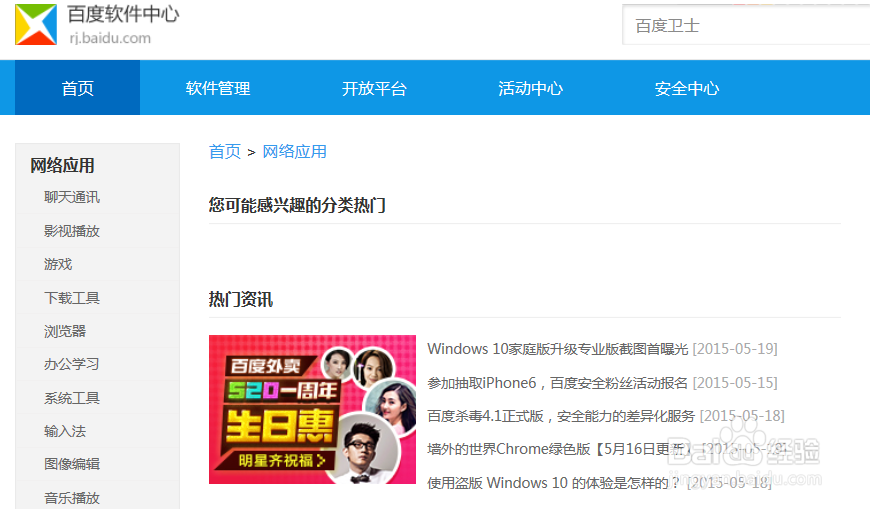Select 音乐播放 in the sidebar
Screen dimensions: 870x509
click(72, 498)
